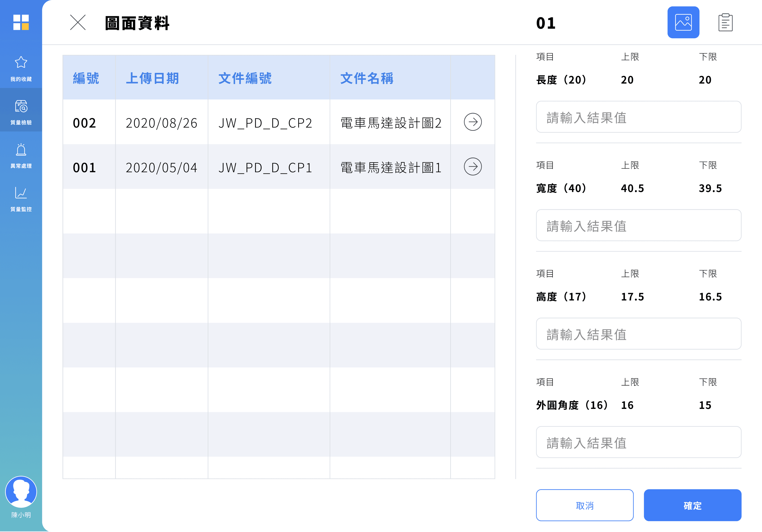Focus the result input for 長度（20）
Viewport: 762px width, 532px height.
638,117
